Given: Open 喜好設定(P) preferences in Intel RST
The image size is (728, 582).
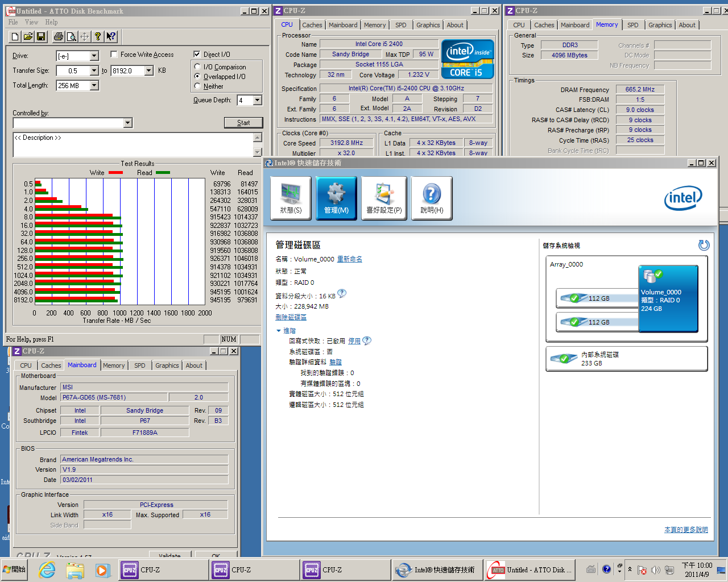Looking at the screenshot, I should click(x=384, y=198).
